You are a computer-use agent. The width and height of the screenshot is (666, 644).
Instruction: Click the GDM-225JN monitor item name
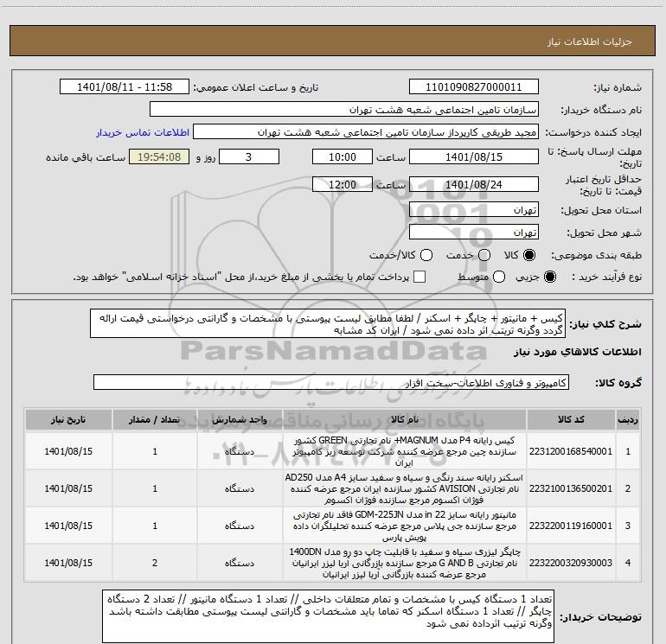click(x=405, y=526)
